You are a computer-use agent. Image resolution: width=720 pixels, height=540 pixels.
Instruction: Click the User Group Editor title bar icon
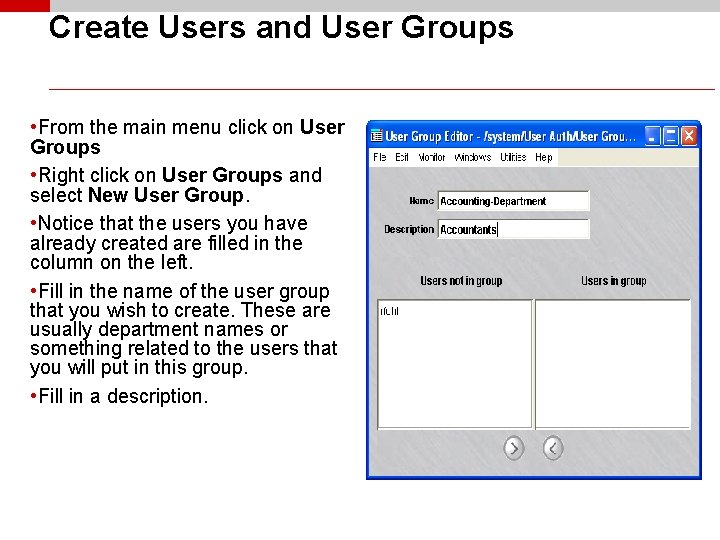point(377,136)
